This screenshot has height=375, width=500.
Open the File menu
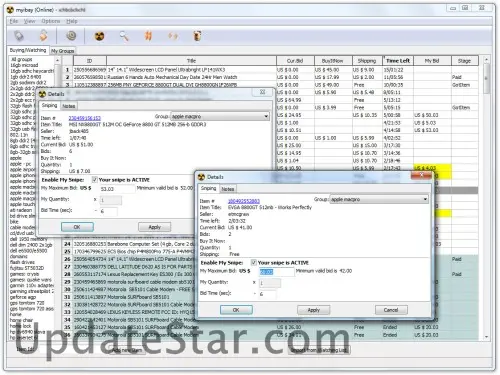(x=14, y=21)
